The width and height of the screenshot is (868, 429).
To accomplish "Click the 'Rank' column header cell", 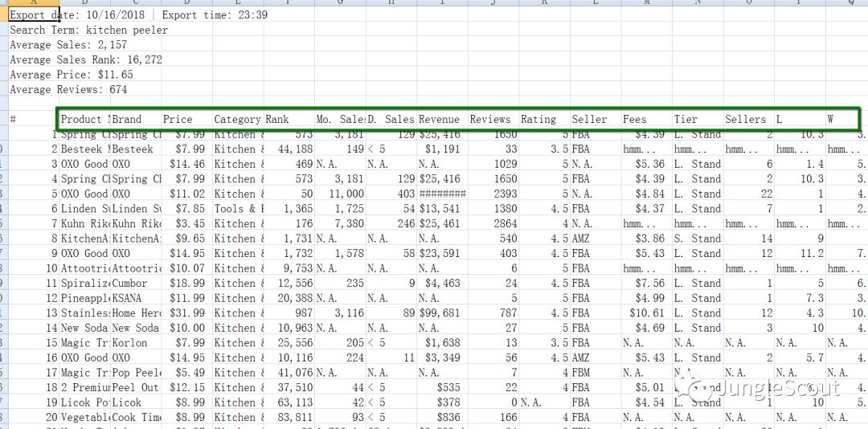I will [x=289, y=119].
